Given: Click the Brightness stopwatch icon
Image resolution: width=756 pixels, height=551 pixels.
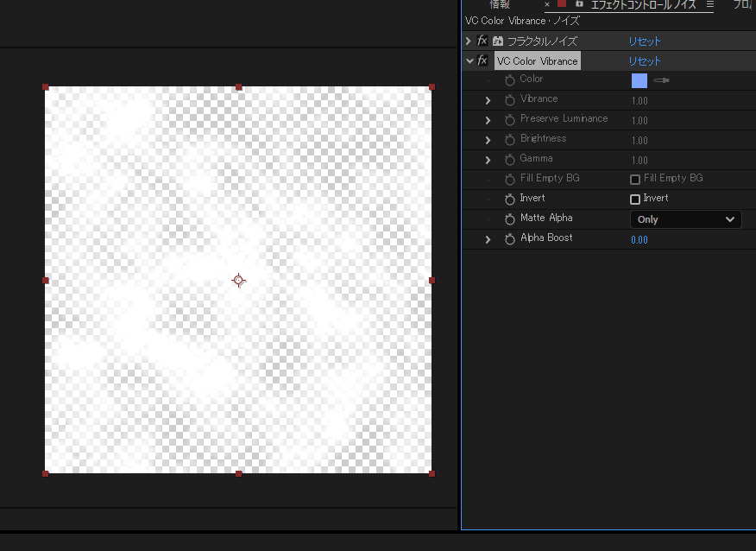Looking at the screenshot, I should click(509, 140).
